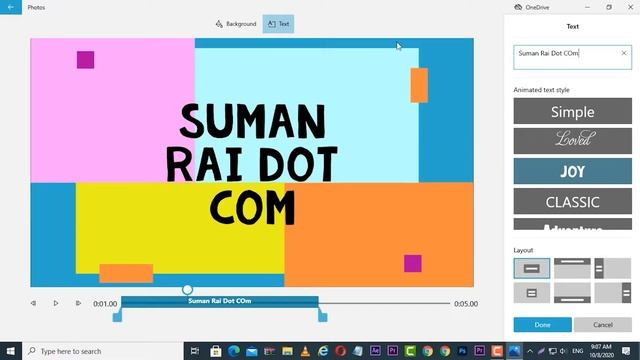Step to the previous frame

coord(33,303)
